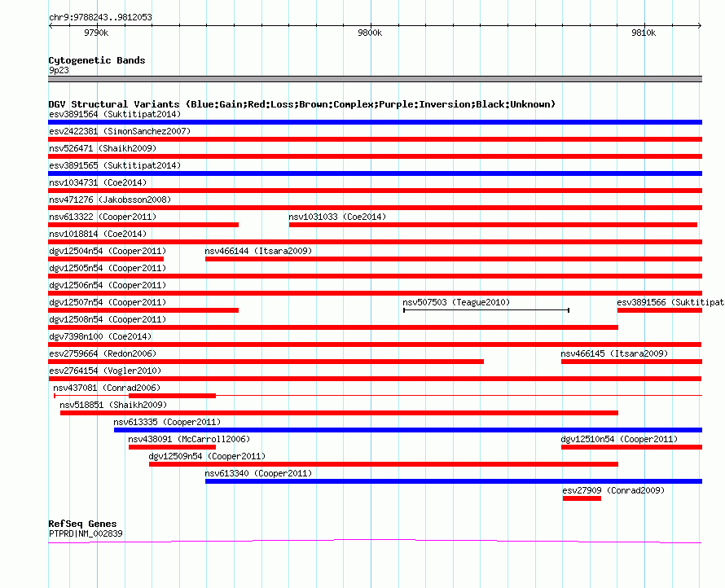Viewport: 725px width, 588px height.
Task: Select the esv2422381 (SimonSanchez2007) variant label
Action: (x=120, y=131)
